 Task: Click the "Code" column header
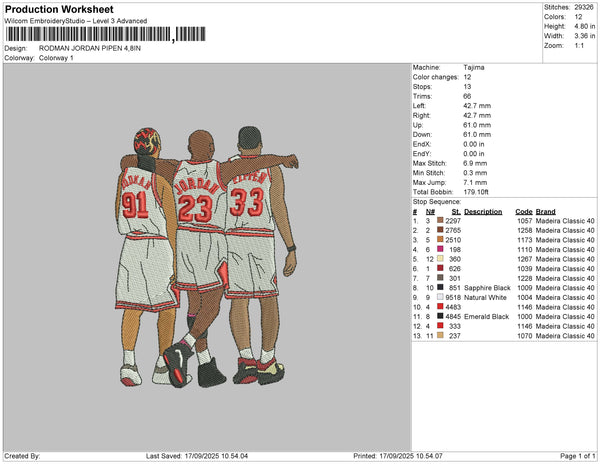click(524, 212)
